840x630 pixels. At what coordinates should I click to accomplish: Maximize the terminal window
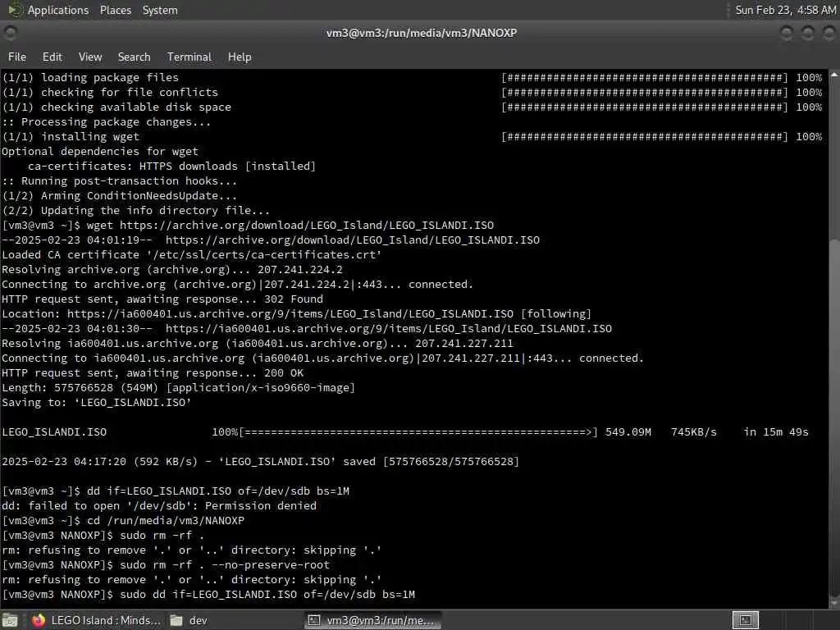(x=807, y=33)
